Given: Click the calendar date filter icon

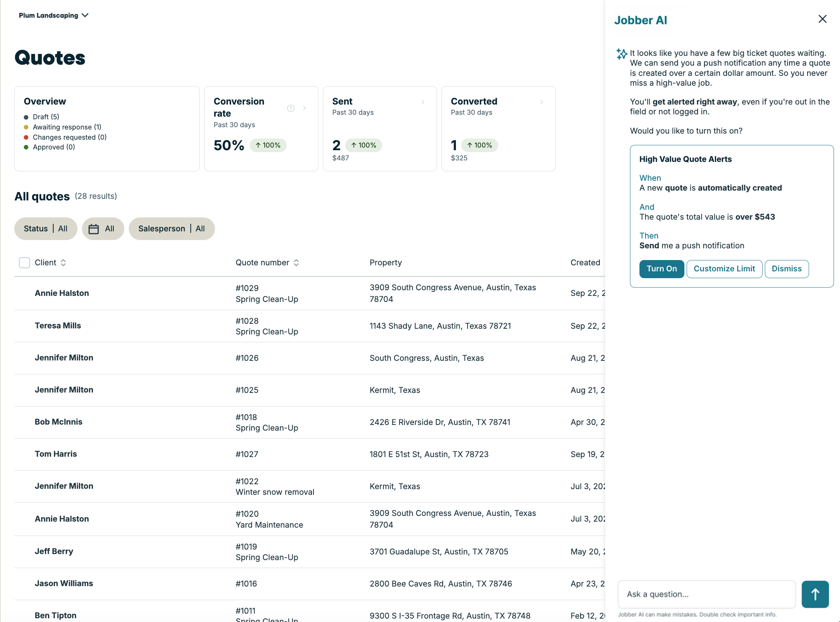Looking at the screenshot, I should pos(94,228).
